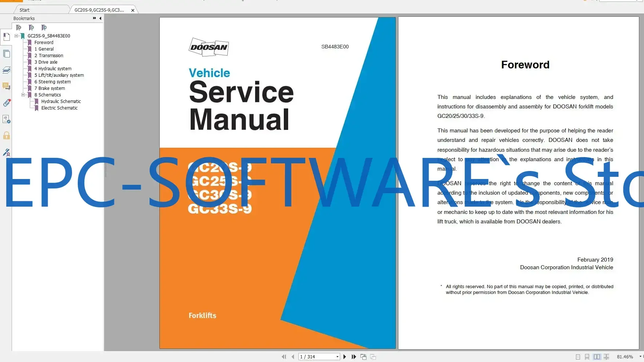Image resolution: width=644 pixels, height=362 pixels.
Task: Open the Security lock panel icon
Action: pyautogui.click(x=6, y=136)
